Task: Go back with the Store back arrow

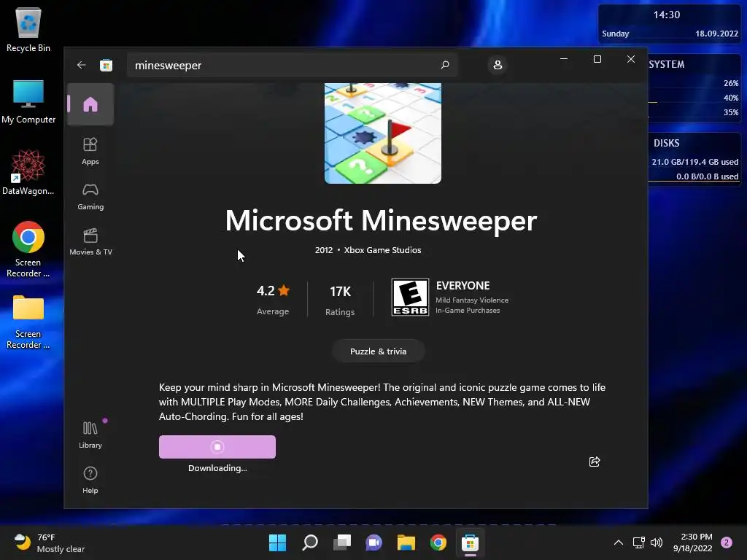Action: tap(82, 65)
